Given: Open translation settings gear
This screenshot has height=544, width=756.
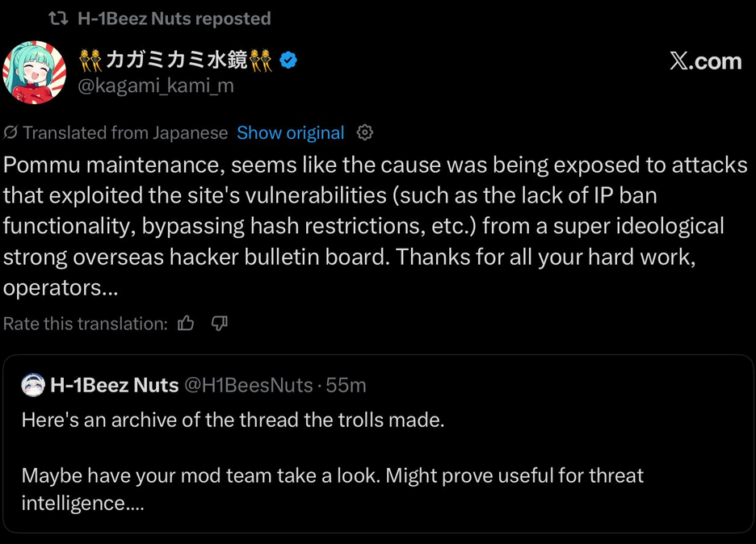Looking at the screenshot, I should [365, 132].
